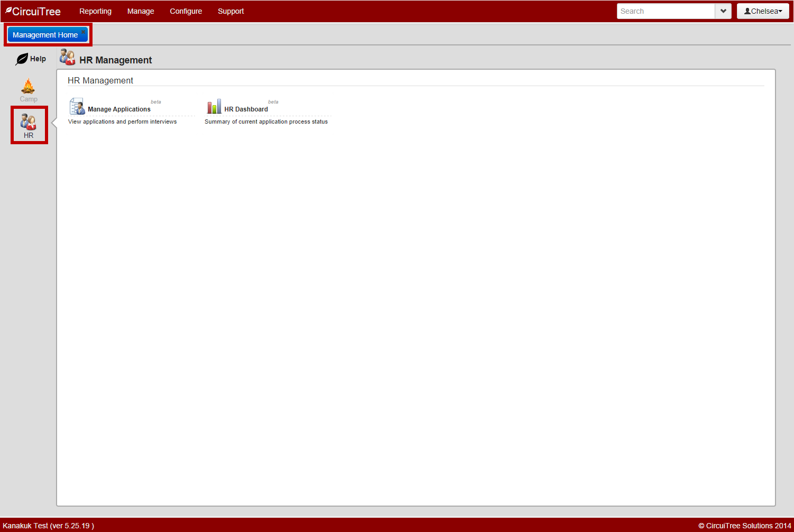Open the Chelsea user account dropdown
The image size is (794, 532).
(x=763, y=11)
